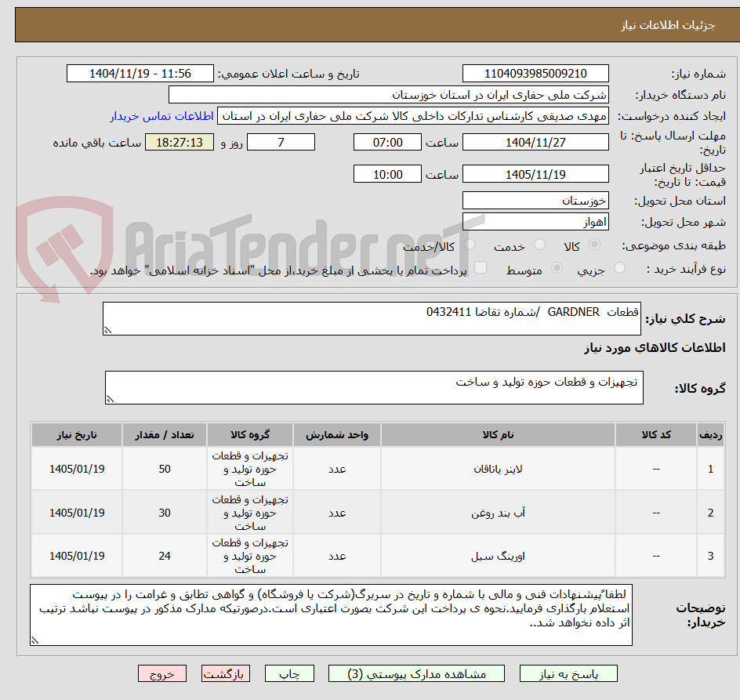Click the بازگشت button
This screenshot has width=740, height=700.
(226, 673)
